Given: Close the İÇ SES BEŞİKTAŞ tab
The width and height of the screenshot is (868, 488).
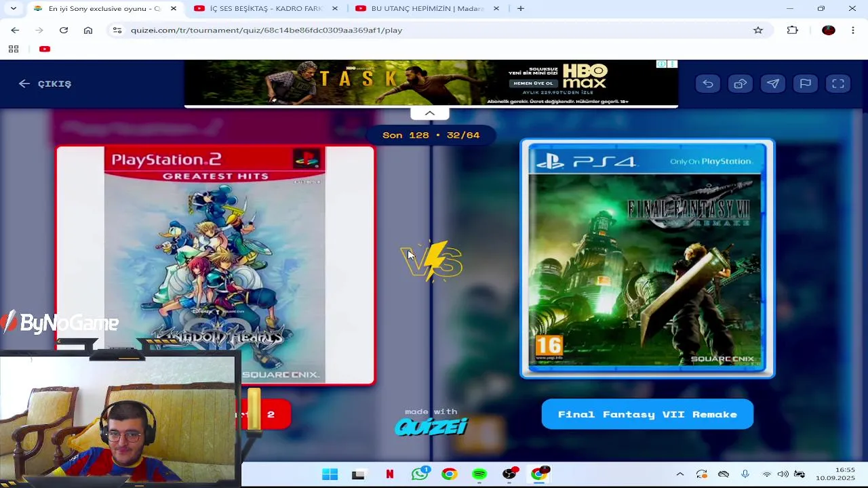Looking at the screenshot, I should 335,8.
